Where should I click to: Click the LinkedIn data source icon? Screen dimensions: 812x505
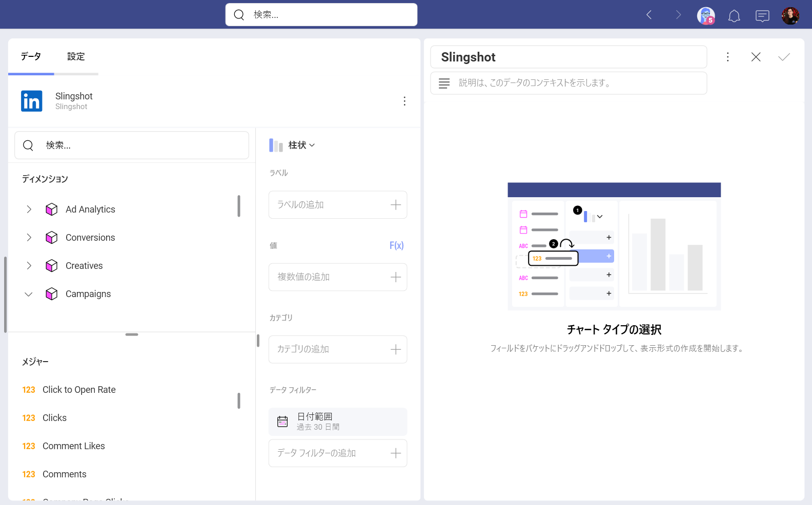coord(32,101)
